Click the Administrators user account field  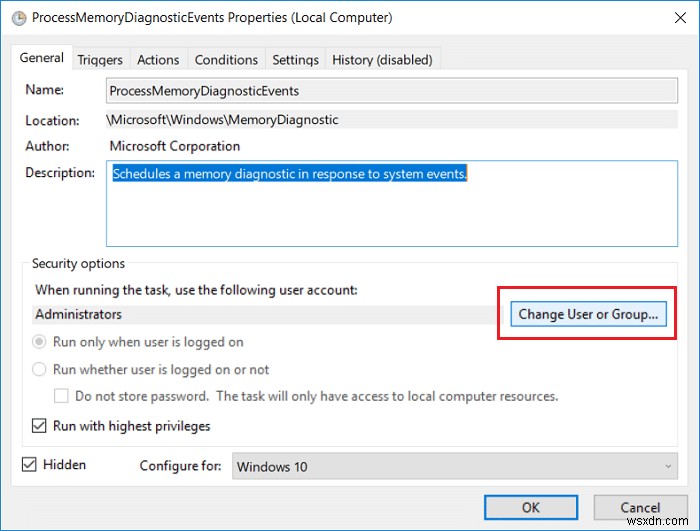[267, 314]
